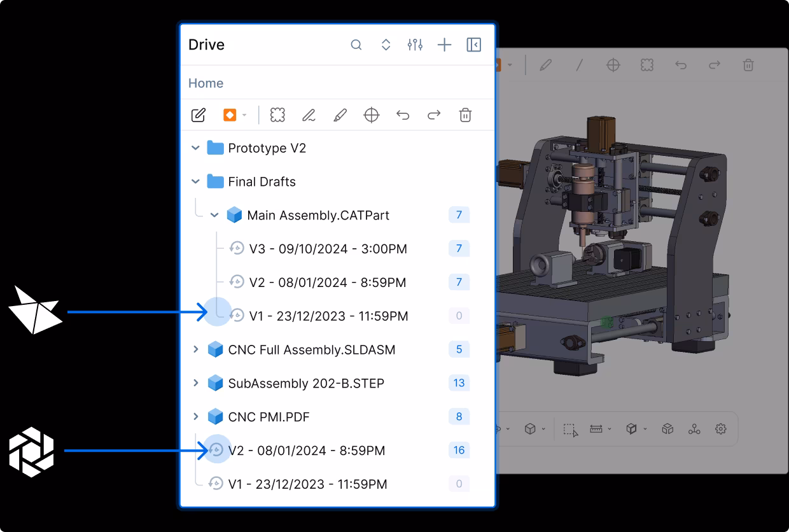Screen dimensions: 789x532
Task: Select the Final Drafts folder
Action: (x=251, y=182)
